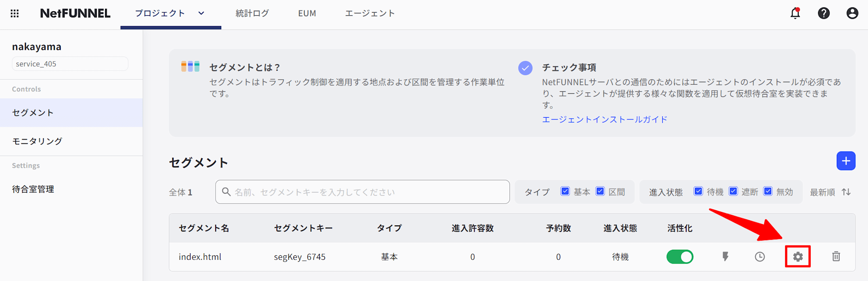Image resolution: width=868 pixels, height=281 pixels.
Task: Open the エージェントインストールガイド link
Action: click(x=605, y=119)
